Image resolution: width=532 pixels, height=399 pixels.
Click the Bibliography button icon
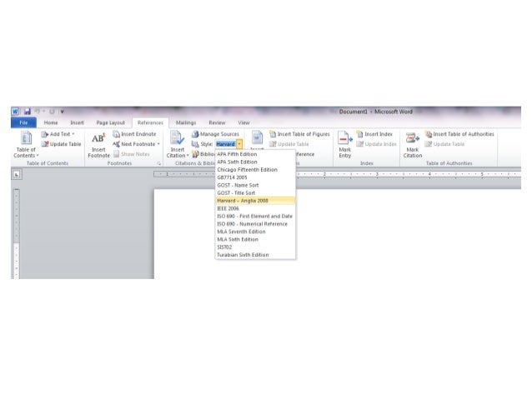point(195,154)
